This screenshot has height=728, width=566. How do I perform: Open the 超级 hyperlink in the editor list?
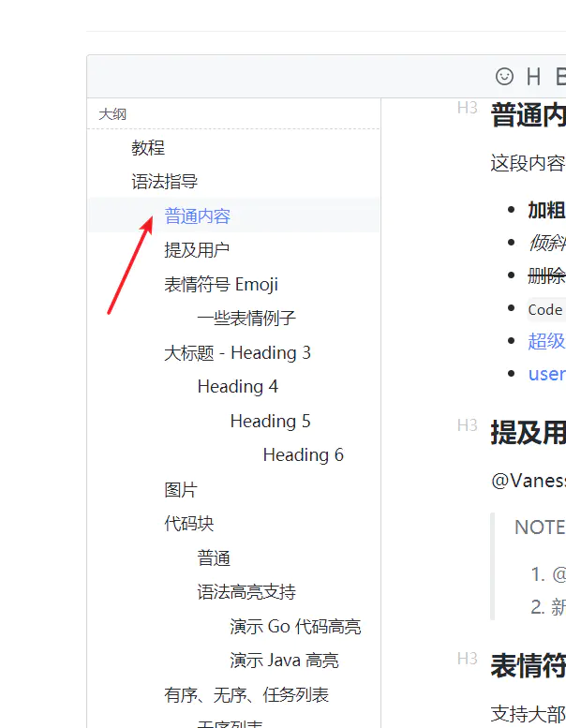(546, 341)
